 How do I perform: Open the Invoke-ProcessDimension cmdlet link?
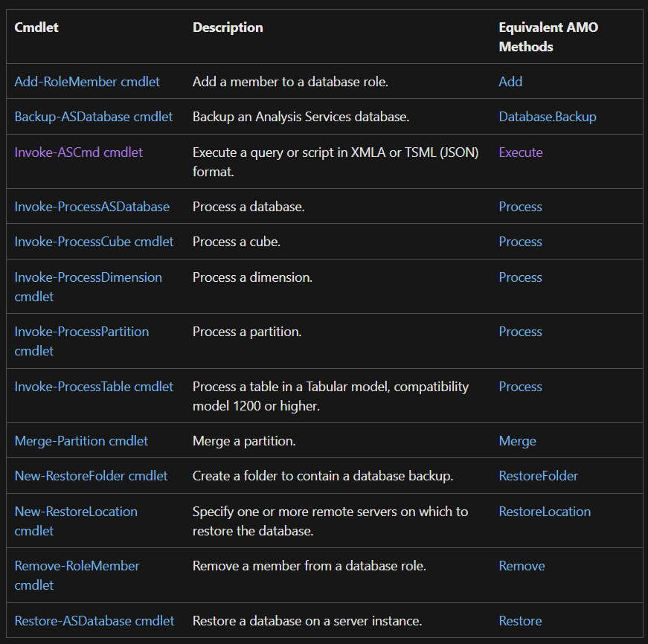(x=88, y=277)
